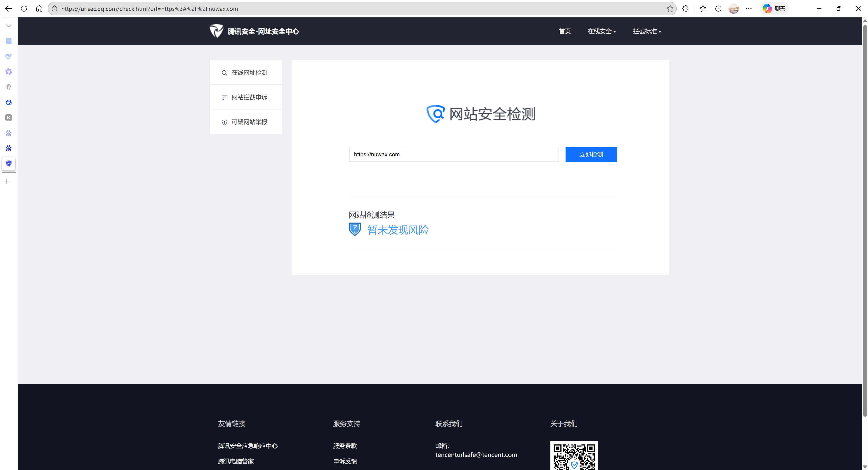
Task: Click the 立即检测 button
Action: pyautogui.click(x=591, y=154)
